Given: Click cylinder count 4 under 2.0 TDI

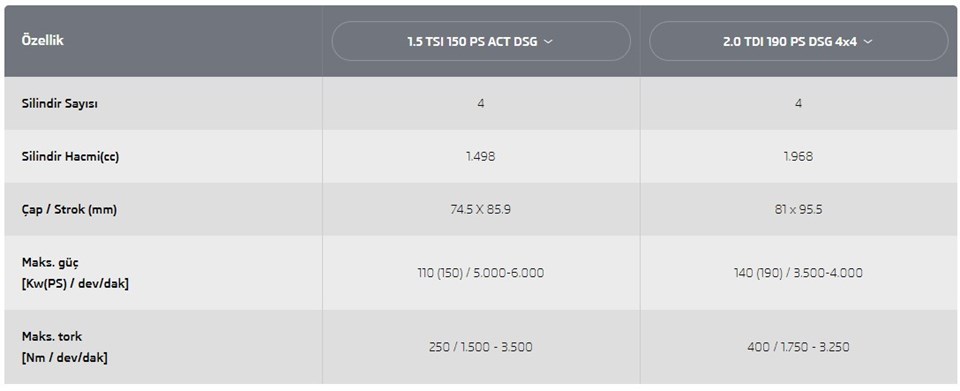Looking at the screenshot, I should pyautogui.click(x=798, y=103).
